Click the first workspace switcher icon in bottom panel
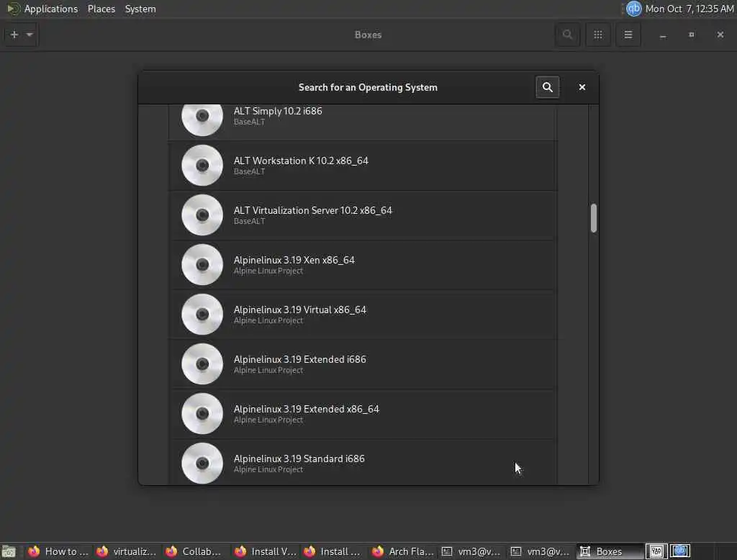737x560 pixels. point(656,551)
